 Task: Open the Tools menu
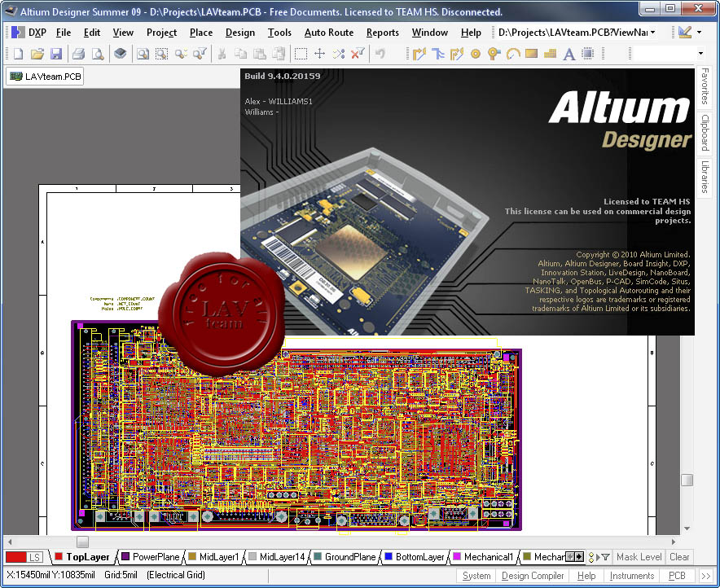pos(279,33)
